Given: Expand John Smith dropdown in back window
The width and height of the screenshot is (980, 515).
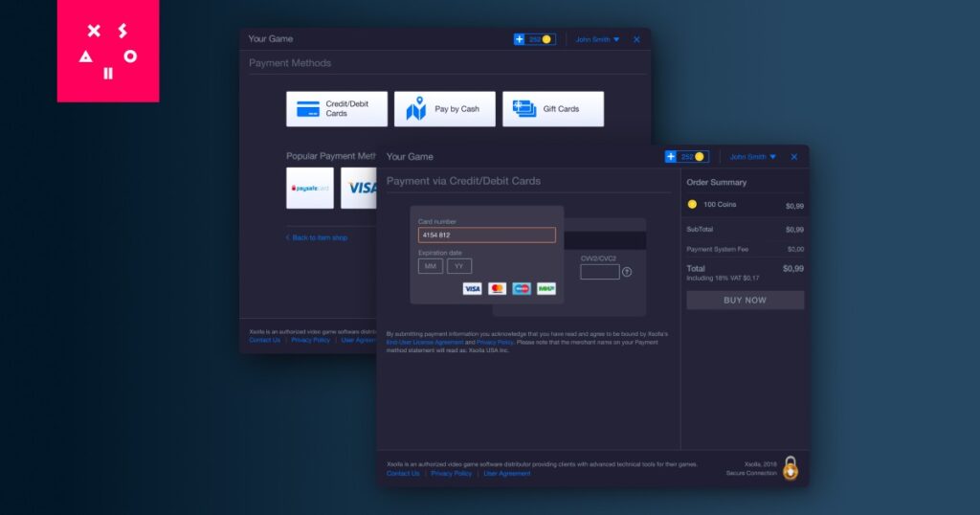Looking at the screenshot, I should (597, 39).
